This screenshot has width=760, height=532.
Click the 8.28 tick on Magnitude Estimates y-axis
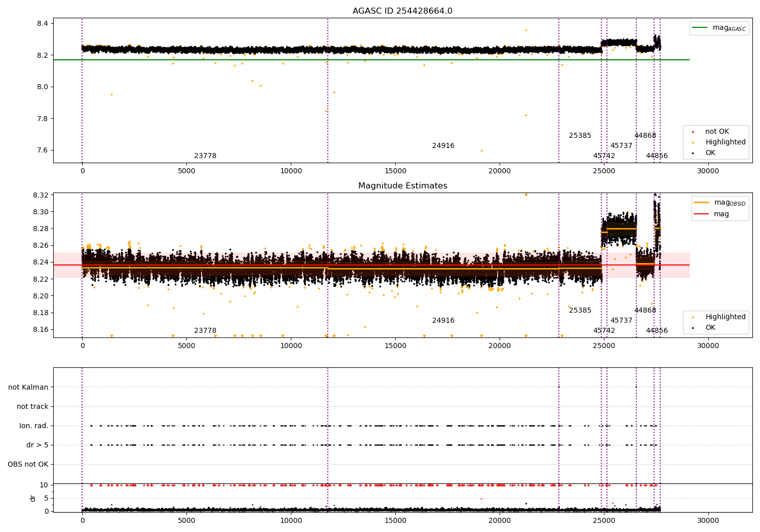pos(41,229)
